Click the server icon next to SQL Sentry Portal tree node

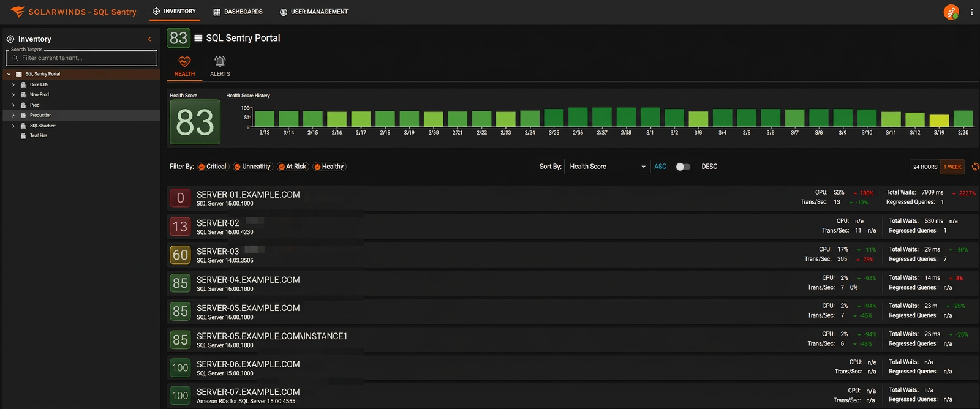tap(19, 74)
